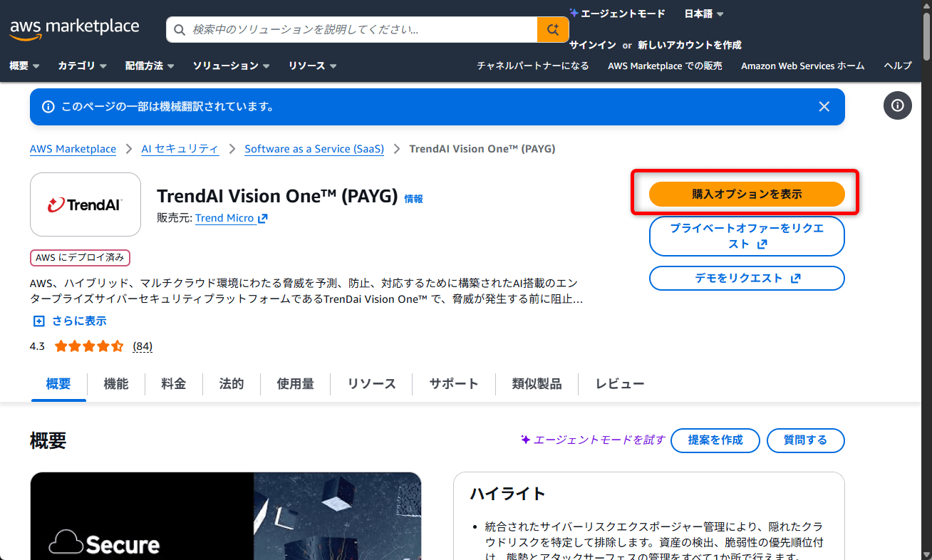Viewport: 932px width, 560px height.
Task: Click the 情報 link beside product title
Action: click(414, 199)
